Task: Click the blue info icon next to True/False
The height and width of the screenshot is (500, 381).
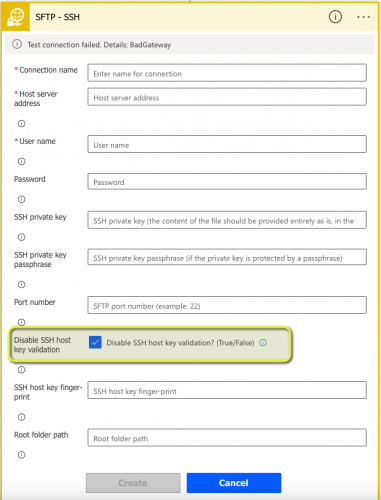Action: [x=263, y=343]
